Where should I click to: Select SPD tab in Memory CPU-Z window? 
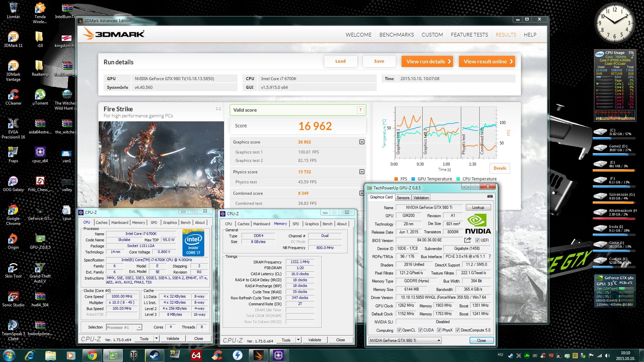point(296,224)
